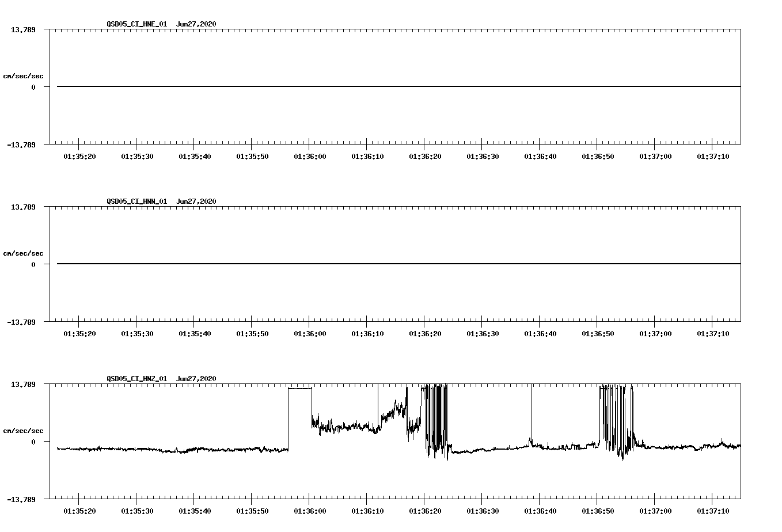Select the 13.789 upper limit on HNN chart
Image resolution: width=782 pixels, height=532 pixels.
pyautogui.click(x=23, y=207)
